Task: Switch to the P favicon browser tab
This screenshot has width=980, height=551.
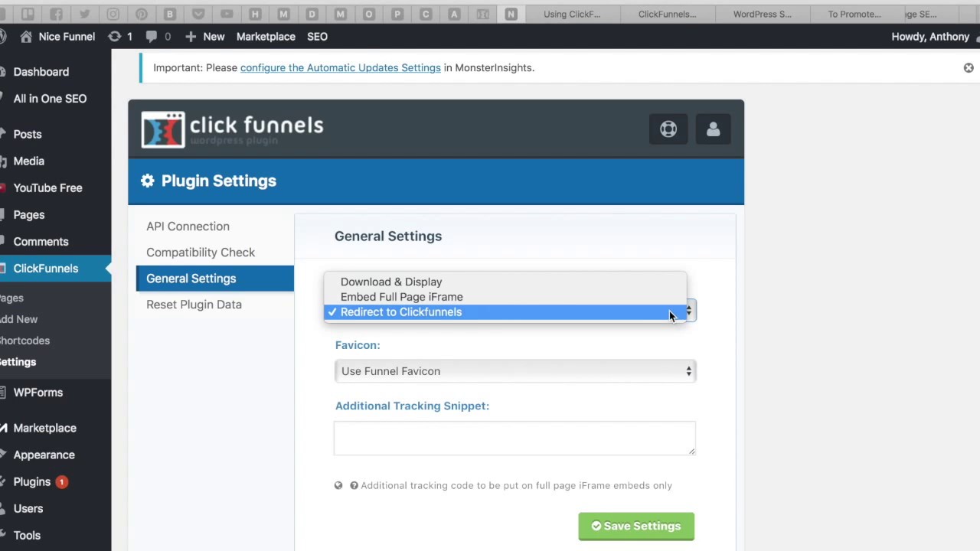Action: [x=397, y=14]
